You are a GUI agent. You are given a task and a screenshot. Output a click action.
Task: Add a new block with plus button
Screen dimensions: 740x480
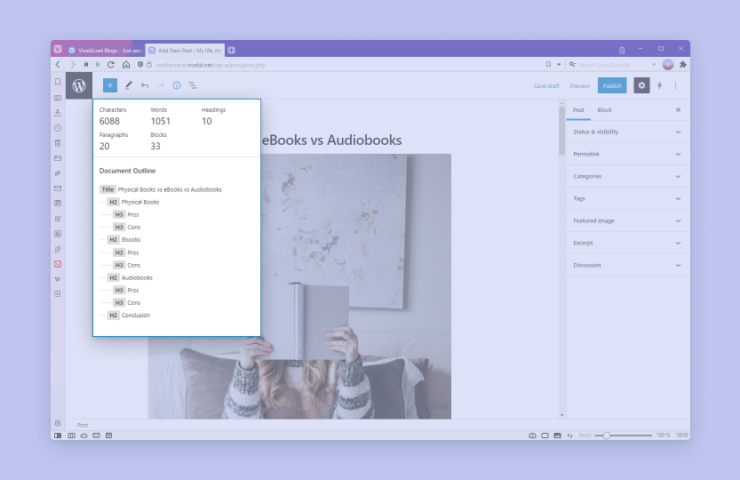[x=110, y=85]
